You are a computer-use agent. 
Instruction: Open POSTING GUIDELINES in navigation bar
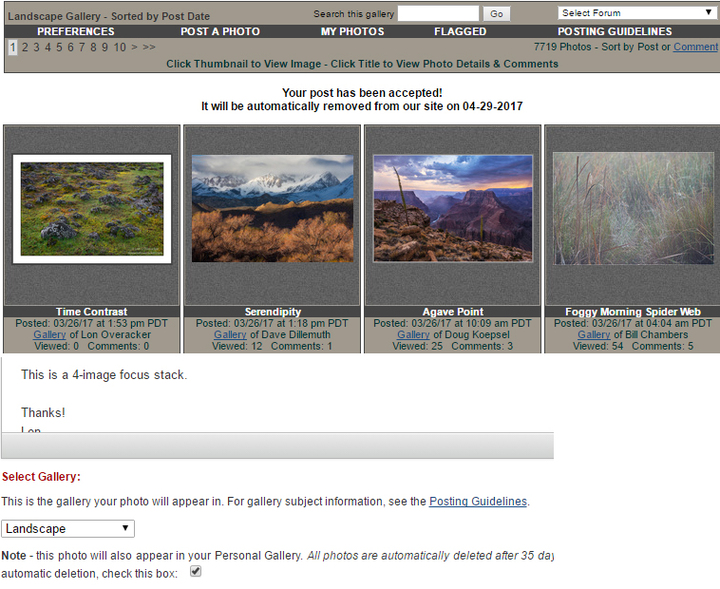click(614, 32)
